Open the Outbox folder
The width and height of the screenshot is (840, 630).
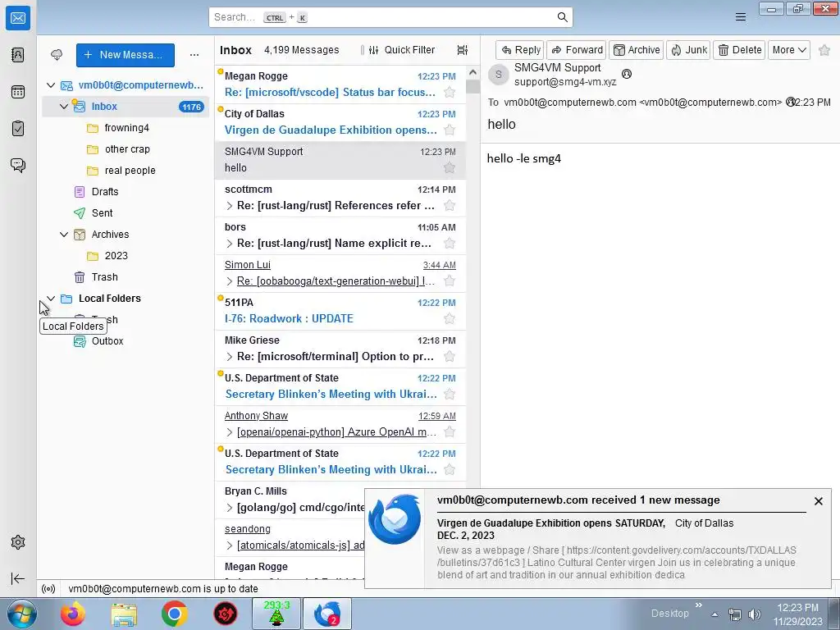(107, 340)
